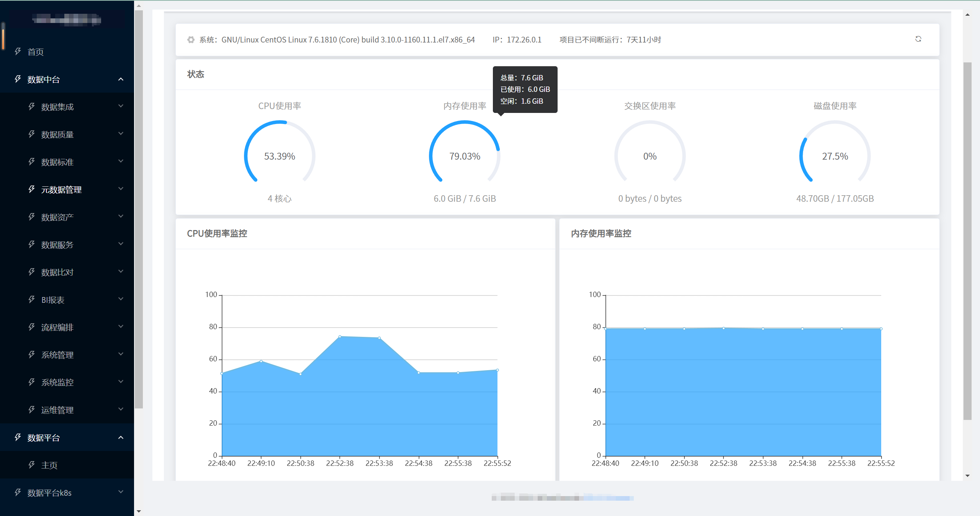Viewport: 980px width, 516px height.
Task: Click the lightning icon beside 数据平台k8s
Action: (x=18, y=492)
